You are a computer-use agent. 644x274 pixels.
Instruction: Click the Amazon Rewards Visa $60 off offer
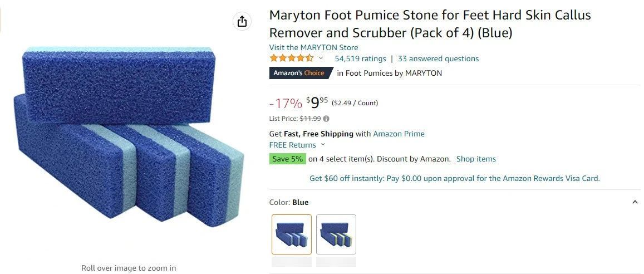454,179
